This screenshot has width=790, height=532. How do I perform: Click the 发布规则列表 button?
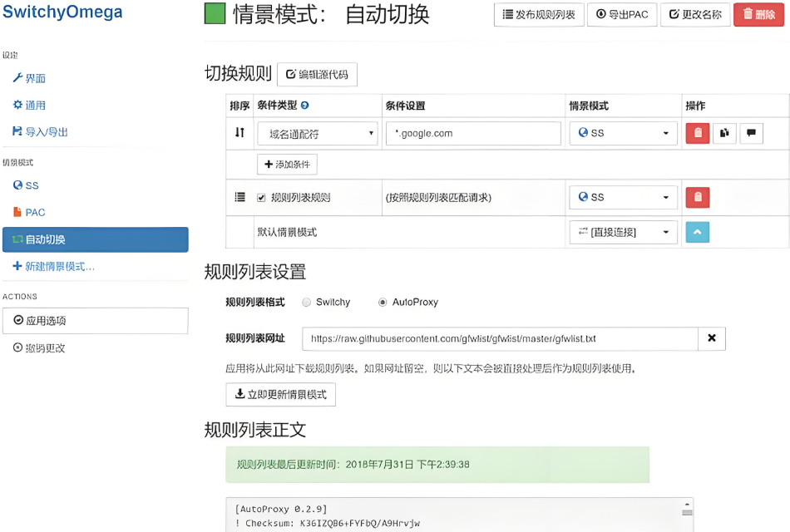[539, 14]
